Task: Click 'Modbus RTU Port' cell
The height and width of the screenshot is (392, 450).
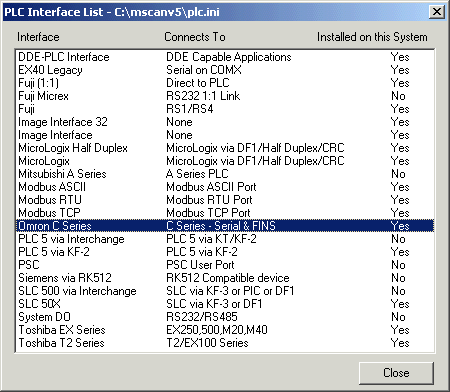Action: coord(209,200)
